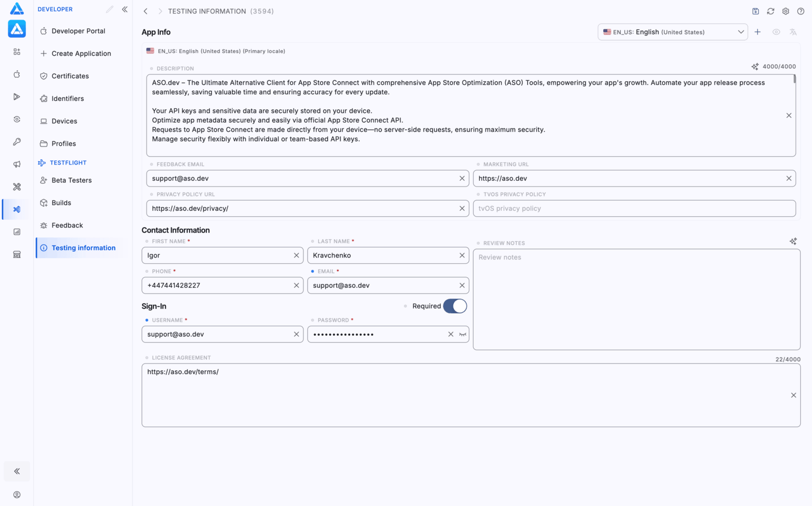Open Certificates in sidebar
Screen dimensions: 812x506
[x=82, y=76]
